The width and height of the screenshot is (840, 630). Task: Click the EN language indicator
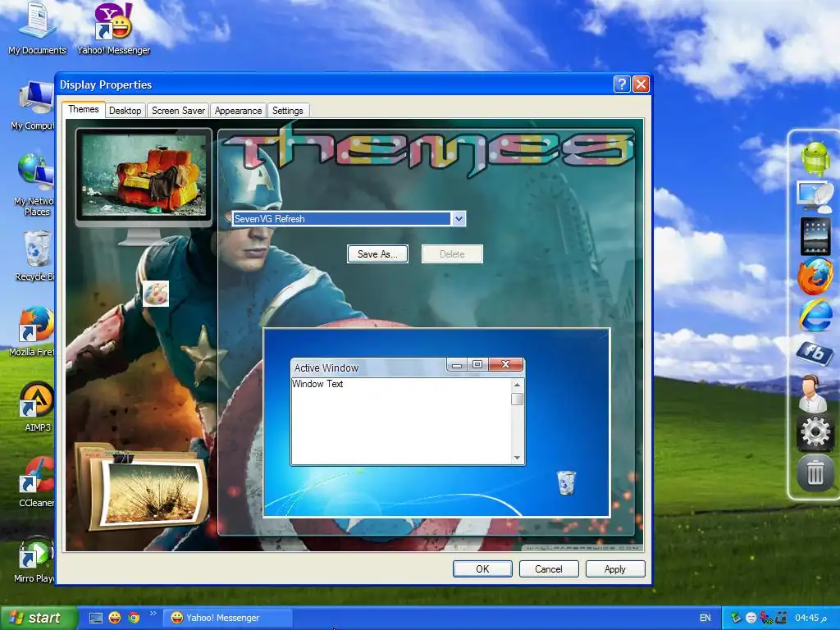(705, 618)
